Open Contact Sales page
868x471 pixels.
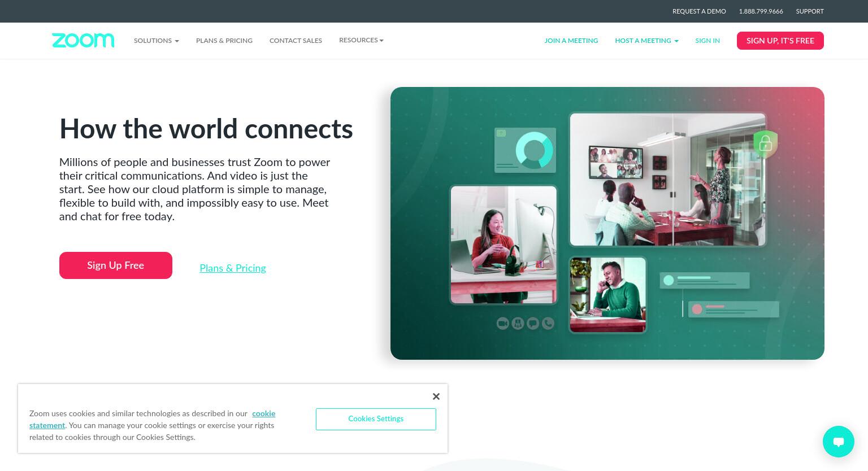click(x=296, y=41)
